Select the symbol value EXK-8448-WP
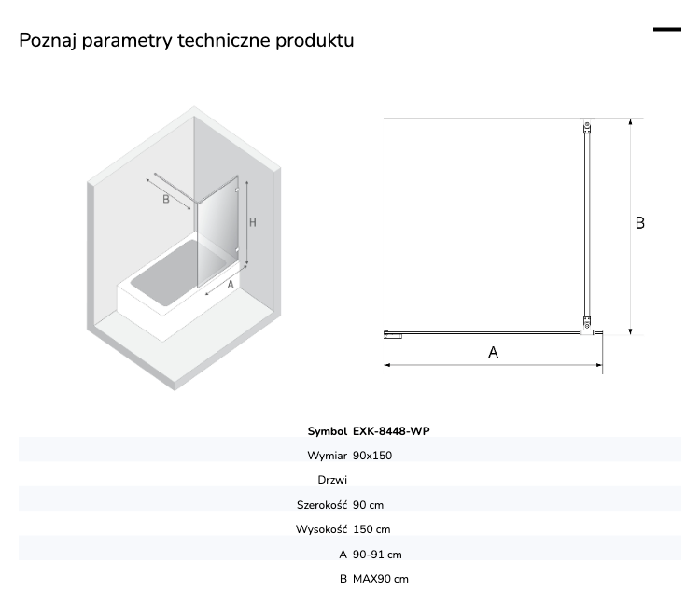 tap(391, 431)
